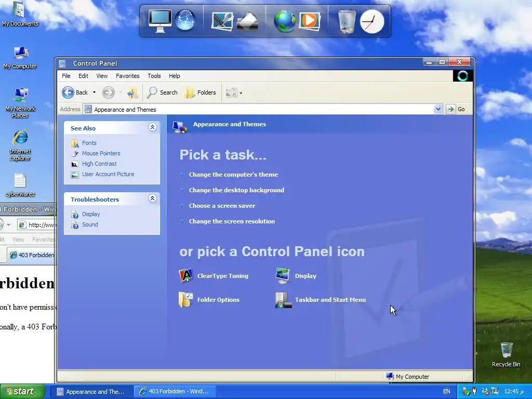532x399 pixels.
Task: Open the media player dock icon
Action: point(309,21)
